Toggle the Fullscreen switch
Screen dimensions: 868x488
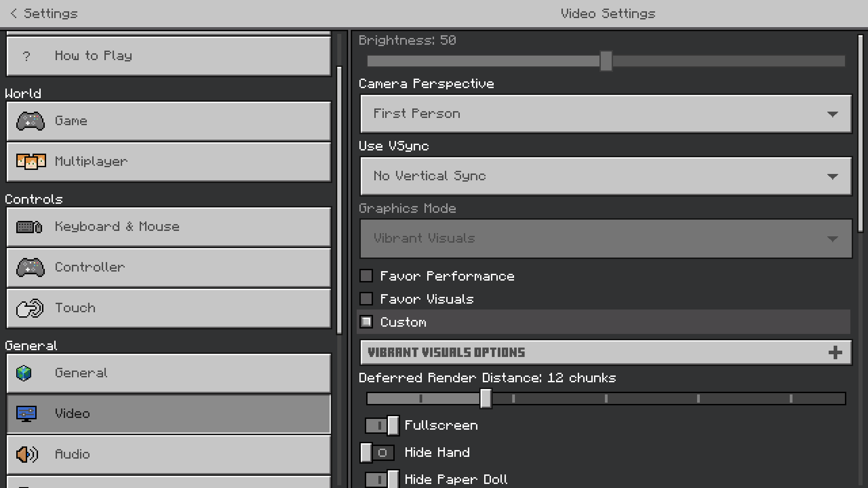coord(382,426)
